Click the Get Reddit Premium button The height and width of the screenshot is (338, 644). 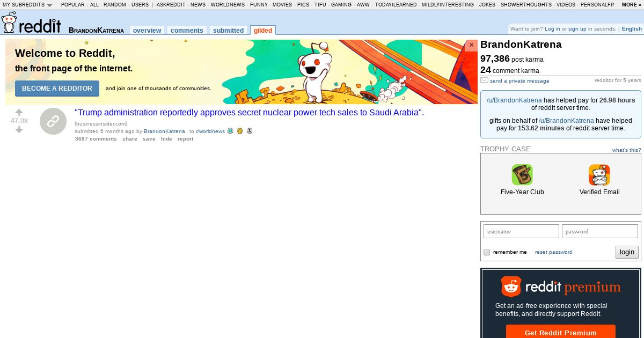[x=561, y=332]
